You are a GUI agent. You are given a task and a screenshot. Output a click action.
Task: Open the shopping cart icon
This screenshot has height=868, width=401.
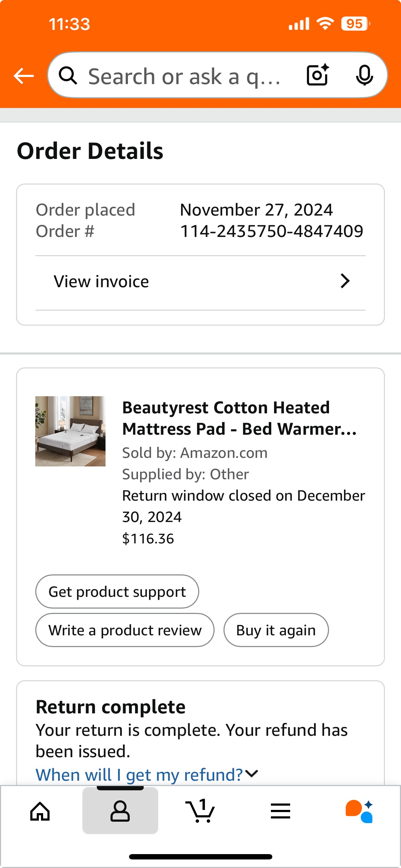[x=200, y=811]
